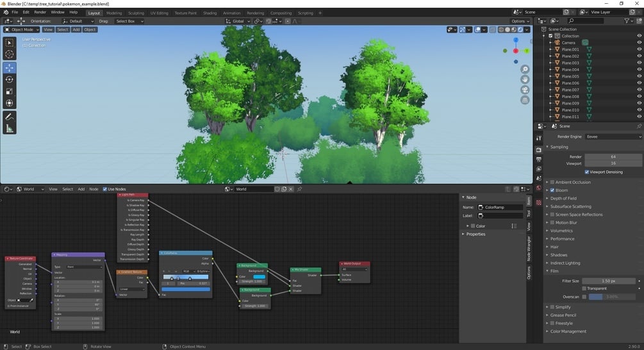644x350 pixels.
Task: Expand Depth of Field panel
Action: [563, 199]
